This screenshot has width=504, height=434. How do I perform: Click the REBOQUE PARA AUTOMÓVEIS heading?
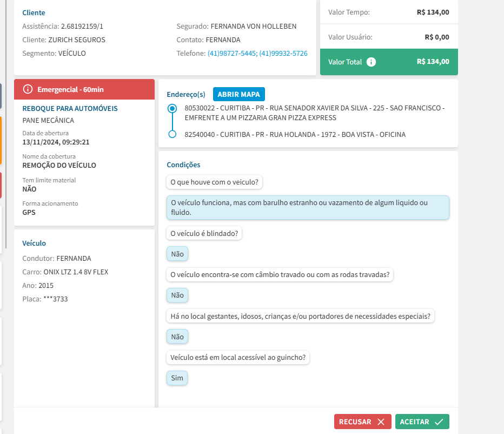tap(70, 108)
